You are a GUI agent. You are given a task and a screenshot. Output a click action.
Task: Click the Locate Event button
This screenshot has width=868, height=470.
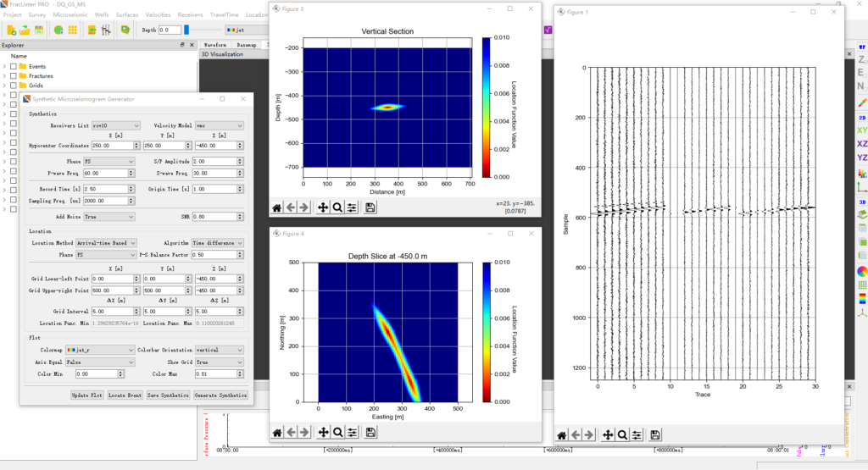(125, 395)
